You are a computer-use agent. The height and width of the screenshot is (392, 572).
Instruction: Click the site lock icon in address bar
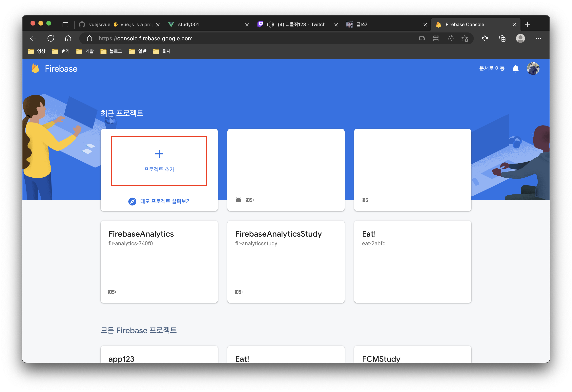click(90, 38)
